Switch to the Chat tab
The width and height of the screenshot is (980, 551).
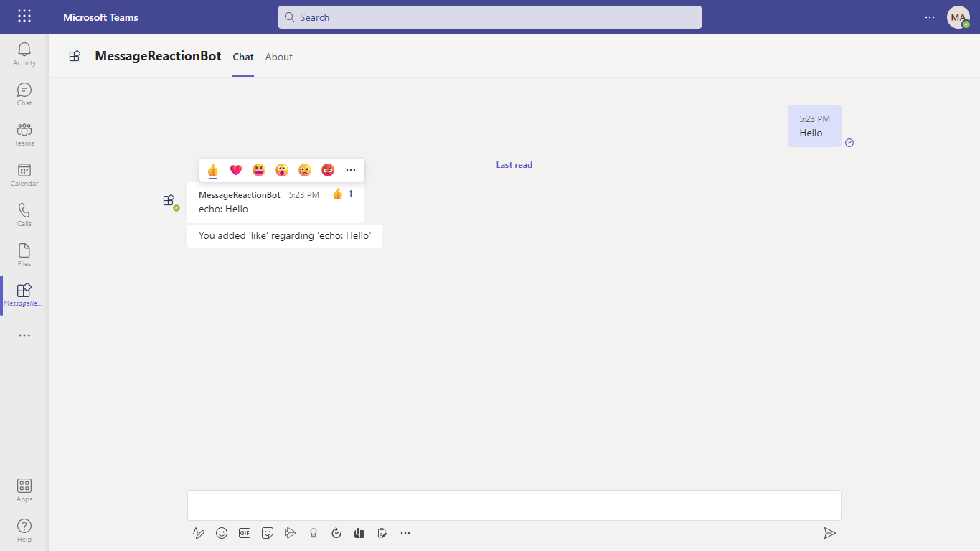click(x=243, y=57)
